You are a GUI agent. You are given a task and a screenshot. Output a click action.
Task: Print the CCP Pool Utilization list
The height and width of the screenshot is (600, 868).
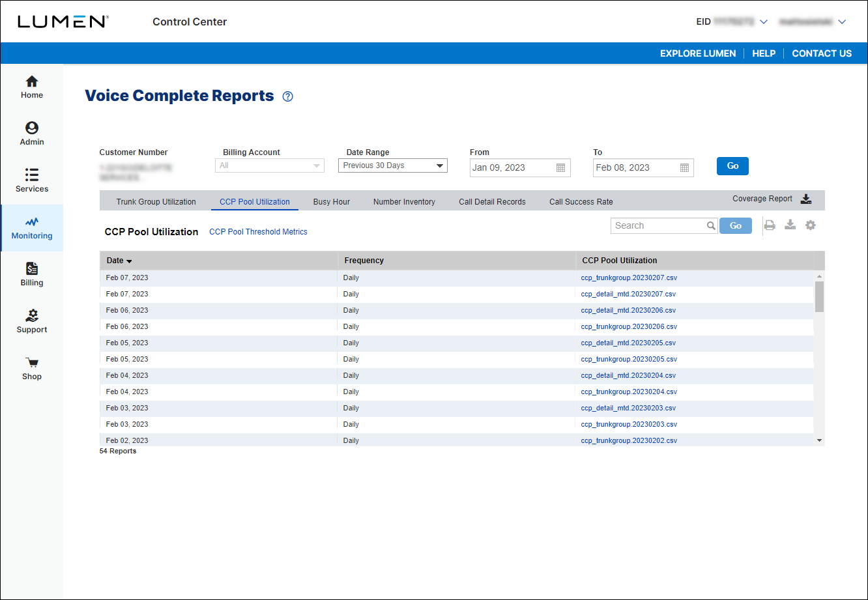(x=770, y=225)
